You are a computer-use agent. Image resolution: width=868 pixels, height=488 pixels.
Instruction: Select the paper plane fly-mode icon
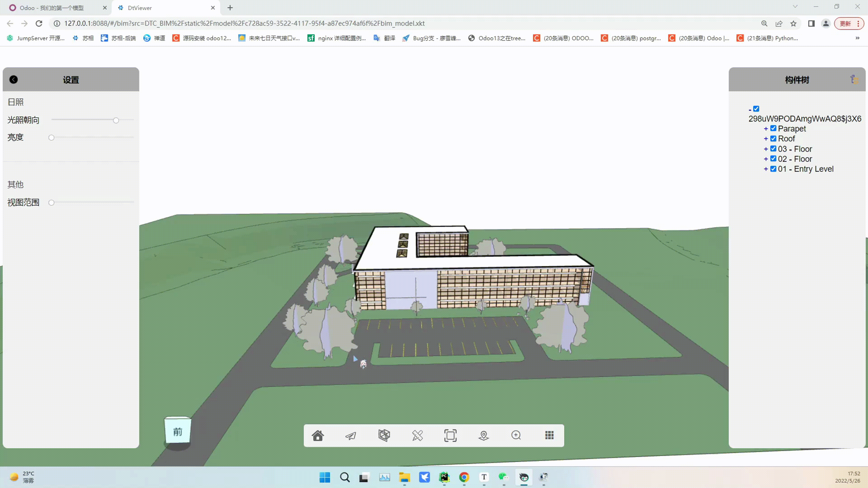tap(350, 435)
